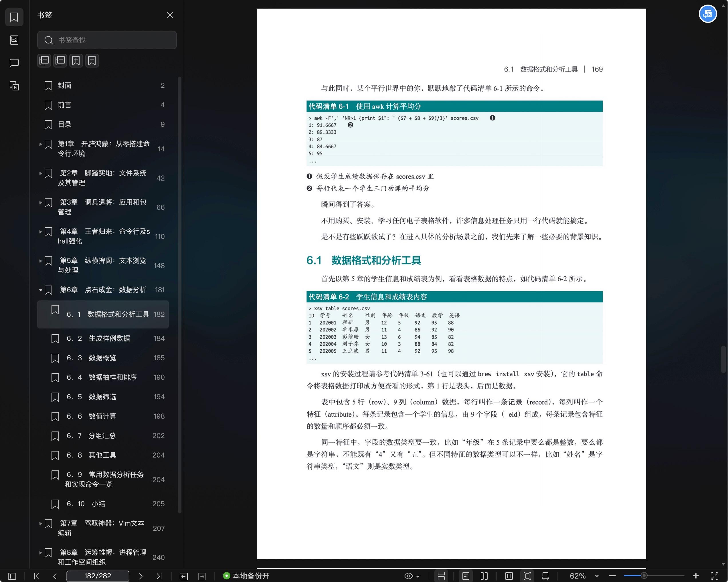Jump to the 目录 bookmark
The width and height of the screenshot is (728, 582).
103,124
